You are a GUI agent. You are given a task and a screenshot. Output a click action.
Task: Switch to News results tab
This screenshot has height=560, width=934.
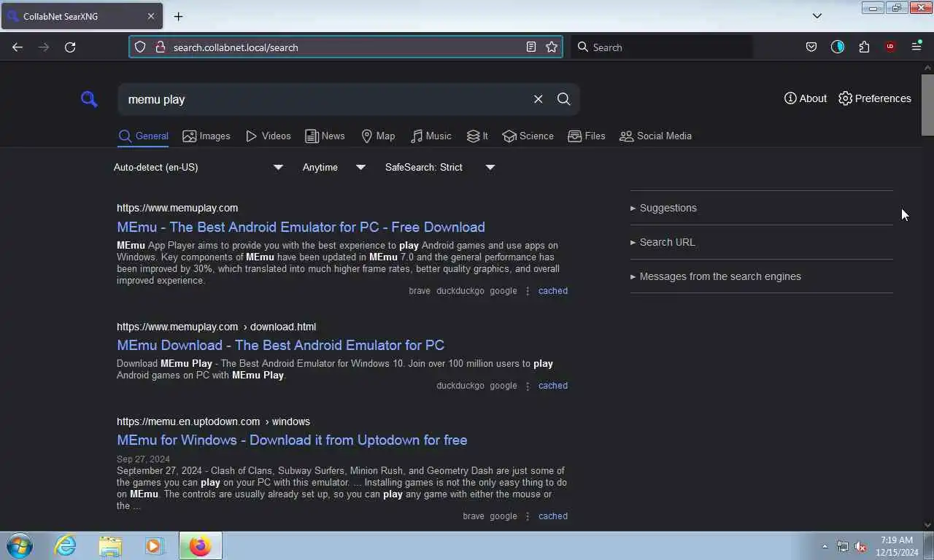click(325, 136)
